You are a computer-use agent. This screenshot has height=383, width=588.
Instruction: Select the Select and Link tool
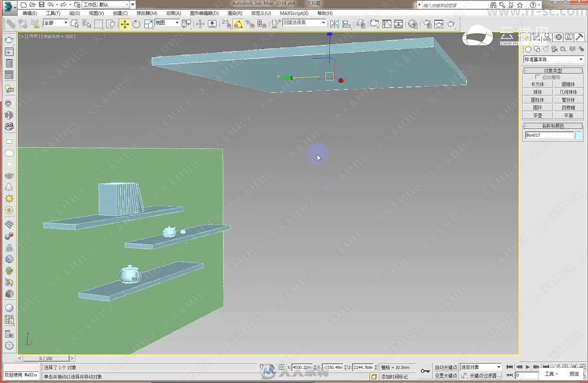11,24
